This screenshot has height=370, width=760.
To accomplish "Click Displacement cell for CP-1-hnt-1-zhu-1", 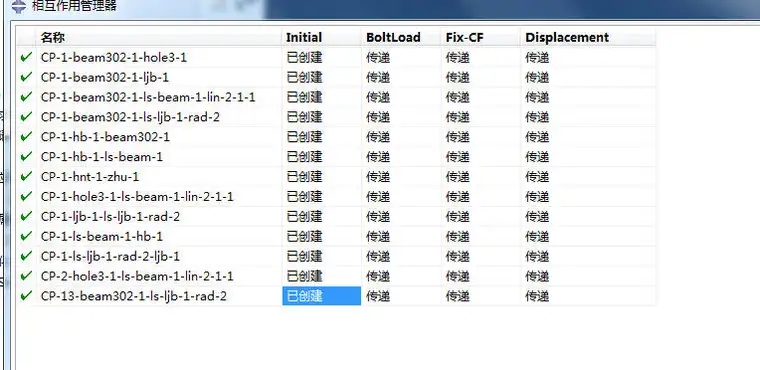I will click(588, 177).
